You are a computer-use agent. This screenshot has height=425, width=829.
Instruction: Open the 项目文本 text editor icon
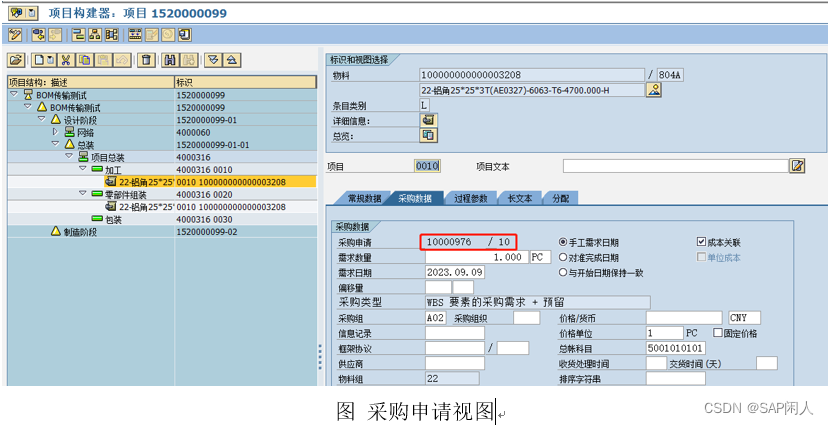click(x=797, y=166)
